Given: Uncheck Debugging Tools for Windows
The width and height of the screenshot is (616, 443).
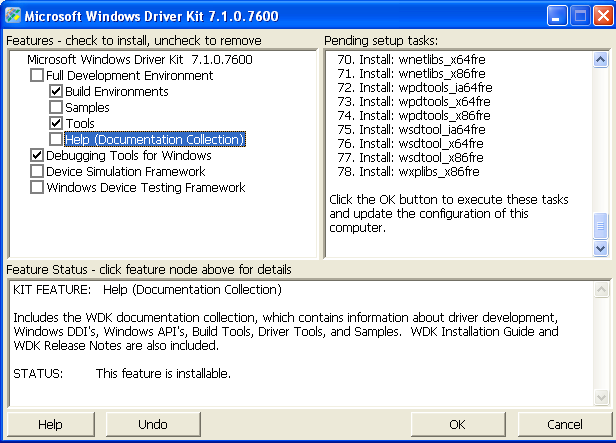Looking at the screenshot, I should click(x=37, y=155).
